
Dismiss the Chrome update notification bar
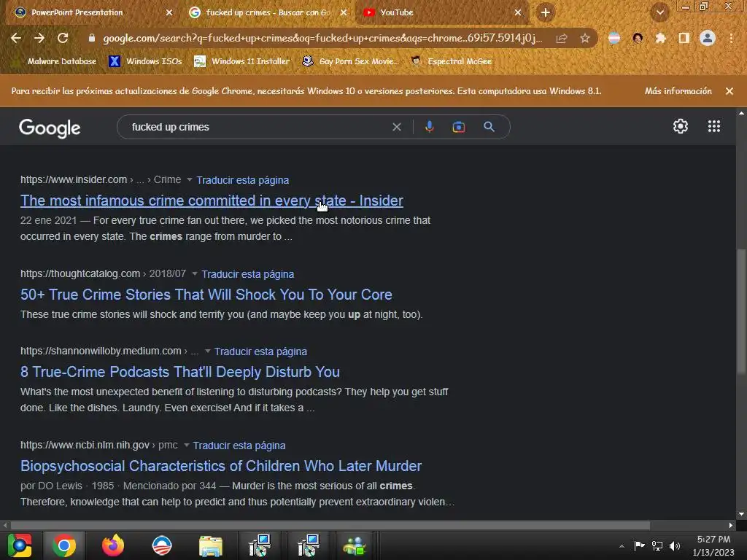[729, 91]
